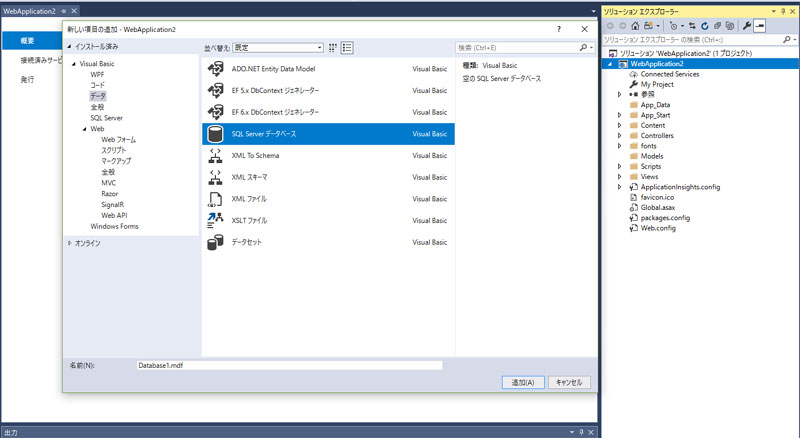Select the 発行 tab
Screen dimensions: 800x438
pyautogui.click(x=28, y=80)
